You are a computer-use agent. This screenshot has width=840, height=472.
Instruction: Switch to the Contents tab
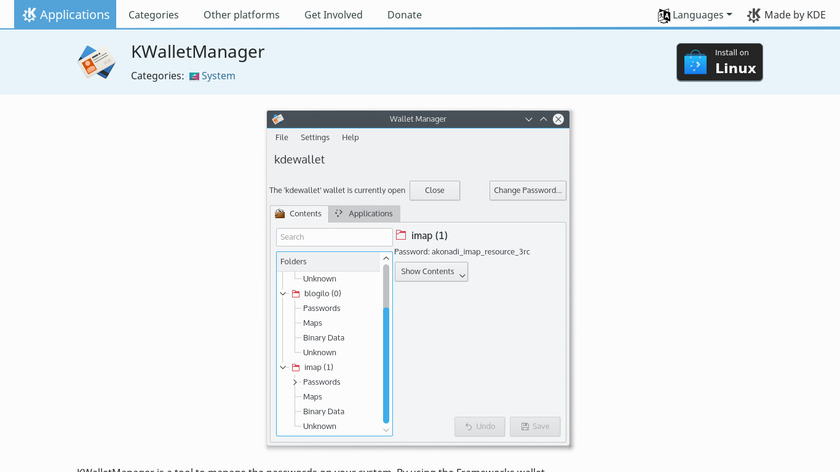[x=299, y=213]
